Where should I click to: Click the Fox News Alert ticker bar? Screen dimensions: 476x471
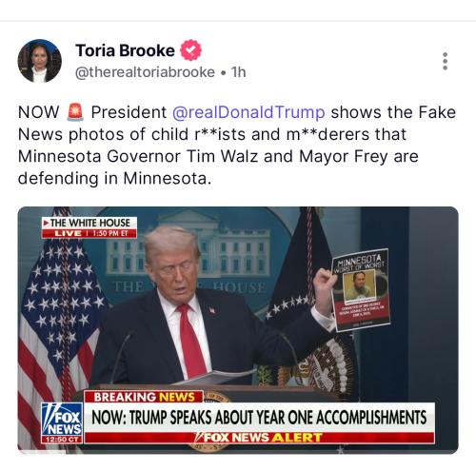pos(260,438)
